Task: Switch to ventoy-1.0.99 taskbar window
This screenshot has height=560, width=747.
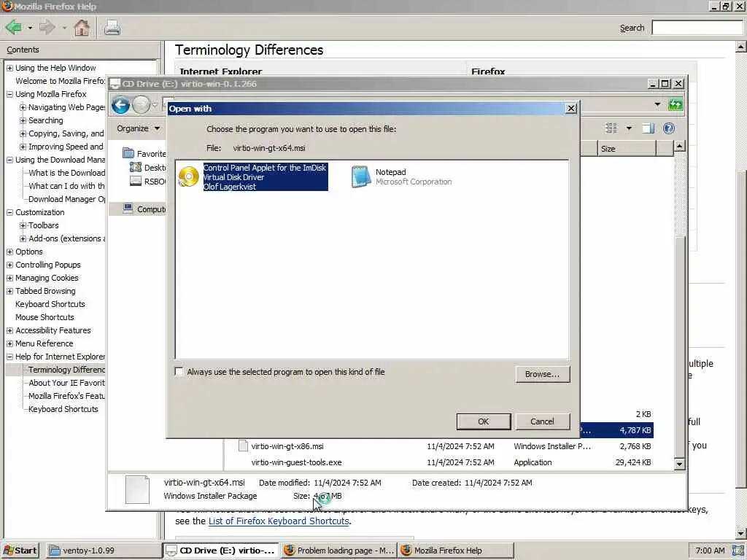Action: (104, 551)
